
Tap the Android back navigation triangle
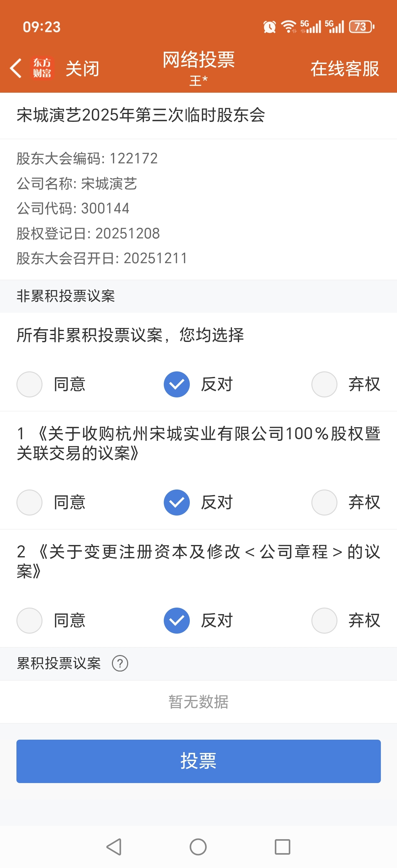pos(114,847)
